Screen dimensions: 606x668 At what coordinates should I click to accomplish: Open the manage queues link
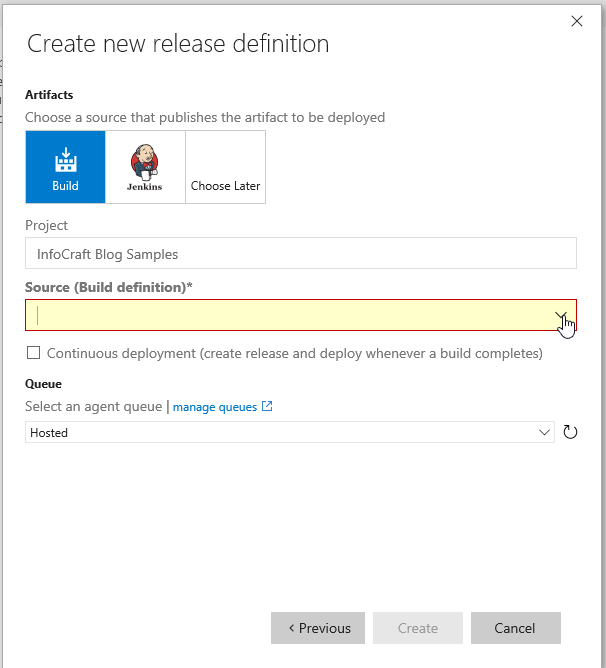[216, 407]
